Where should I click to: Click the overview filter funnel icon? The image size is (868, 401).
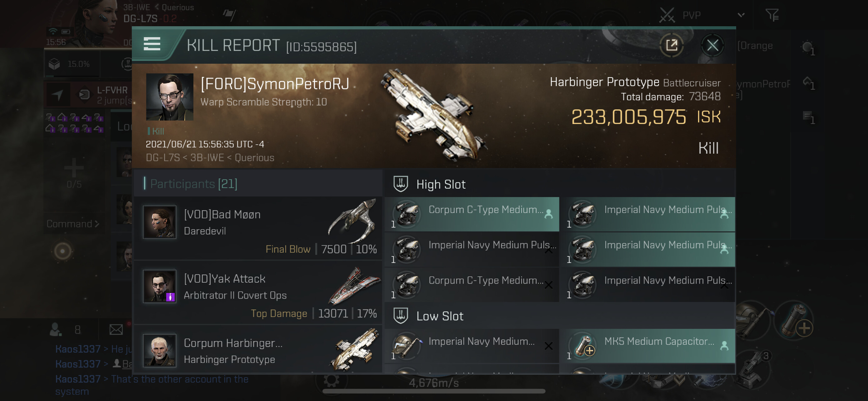point(771,15)
